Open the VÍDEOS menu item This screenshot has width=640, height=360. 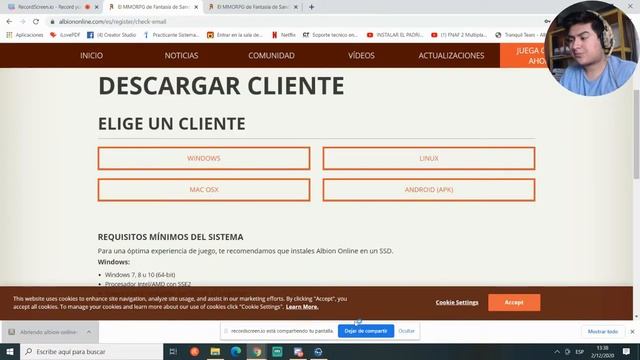click(361, 56)
